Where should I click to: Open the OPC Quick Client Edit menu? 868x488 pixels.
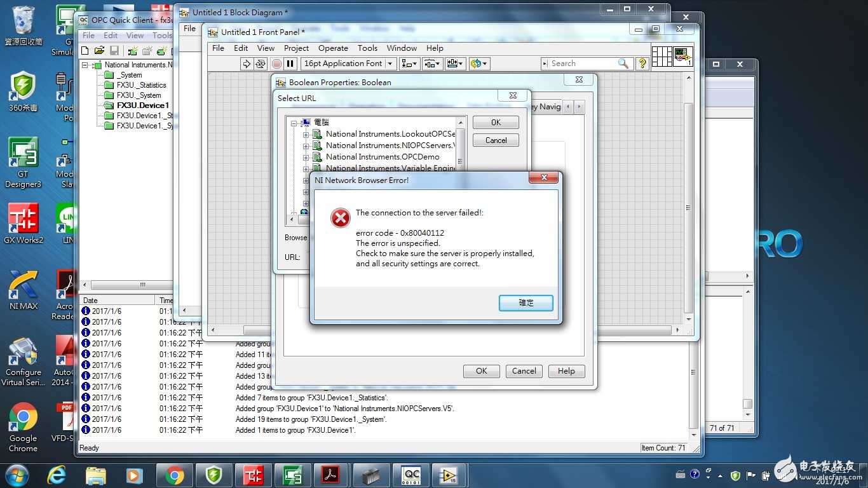point(111,36)
